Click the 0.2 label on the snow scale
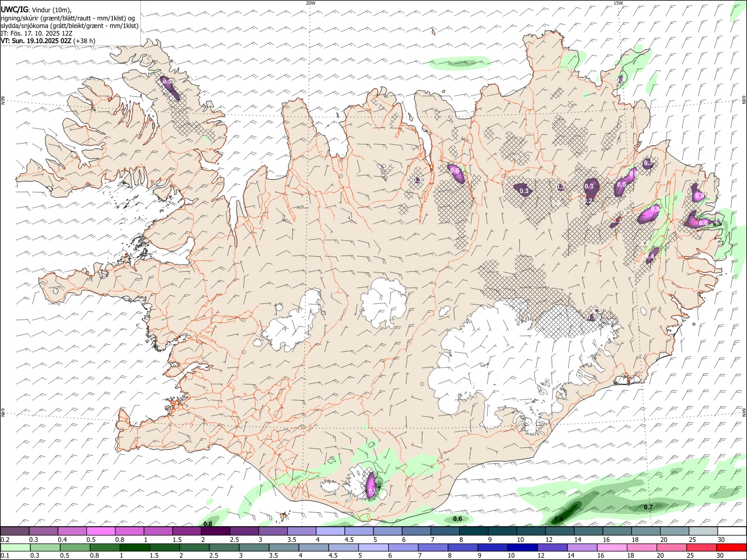This screenshot has height=560, width=747. [5, 540]
